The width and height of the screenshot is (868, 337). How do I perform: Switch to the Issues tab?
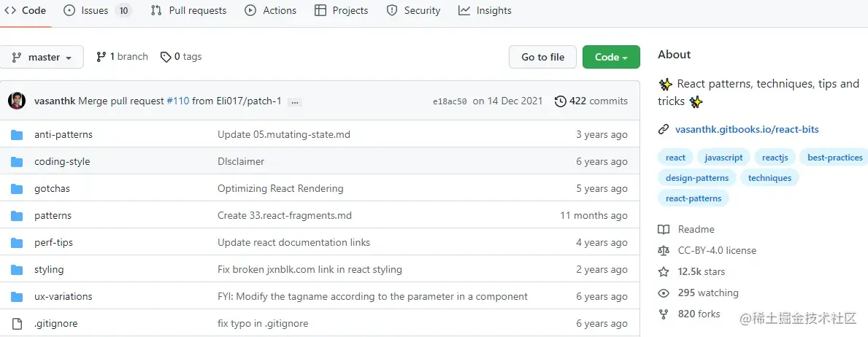point(97,11)
